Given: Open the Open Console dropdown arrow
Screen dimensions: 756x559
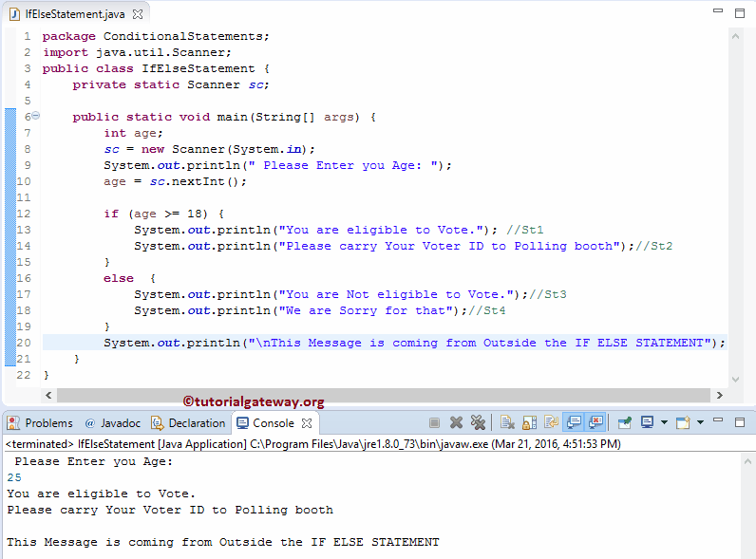Looking at the screenshot, I should coord(700,422).
